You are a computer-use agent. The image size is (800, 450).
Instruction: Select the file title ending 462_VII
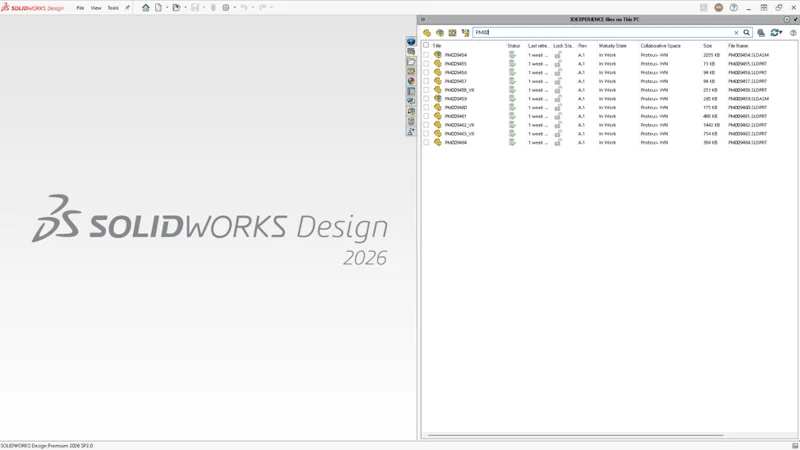point(459,125)
